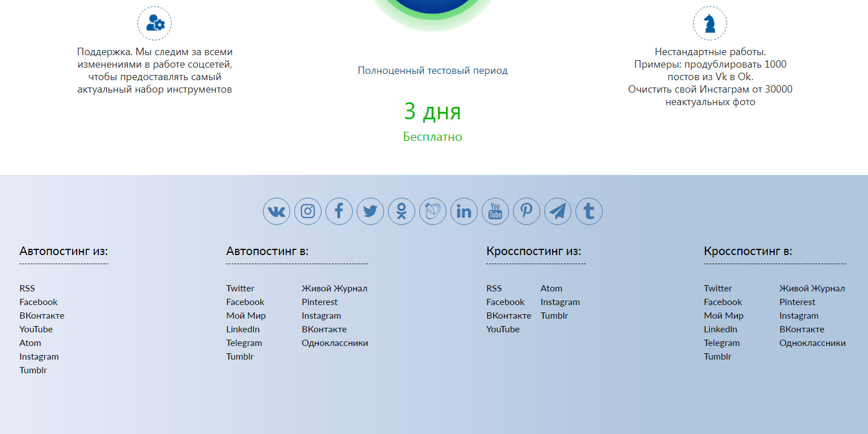
Task: Click Pinterest under Кросспостинг в
Action: [x=798, y=302]
